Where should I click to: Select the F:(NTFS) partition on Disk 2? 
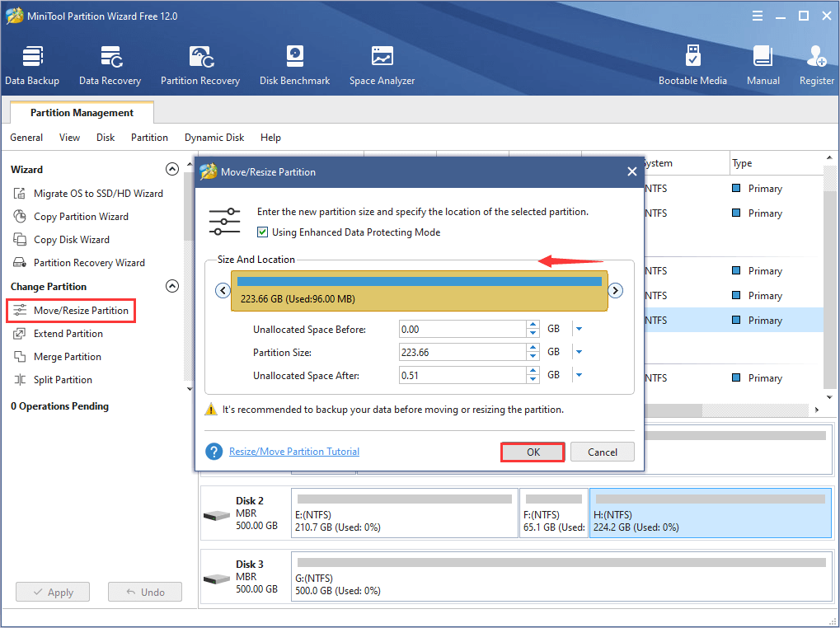click(x=554, y=513)
